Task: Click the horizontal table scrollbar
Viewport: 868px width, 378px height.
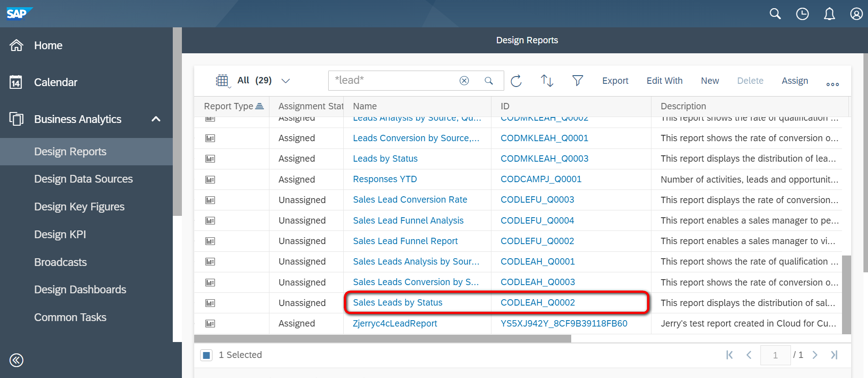Action: click(x=382, y=339)
